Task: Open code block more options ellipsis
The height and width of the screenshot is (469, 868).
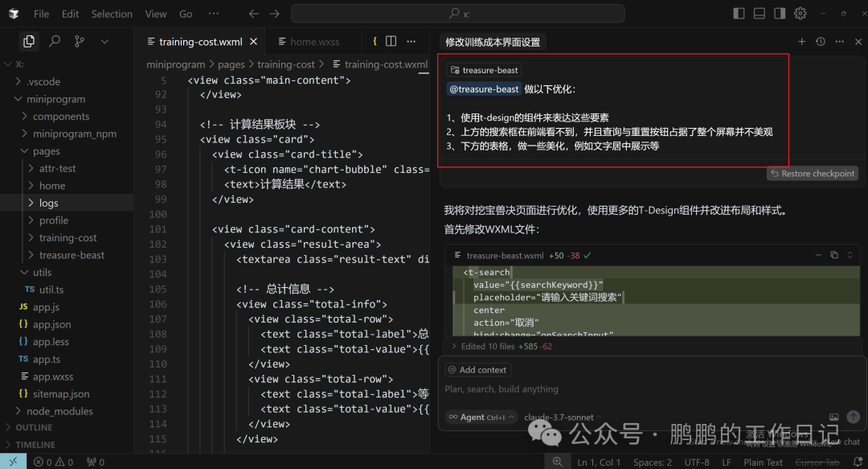Action: [x=818, y=255]
